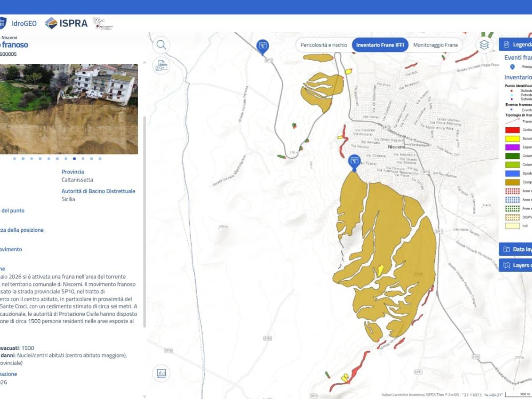
Task: Expand the Data layers panel
Action: 516,249
